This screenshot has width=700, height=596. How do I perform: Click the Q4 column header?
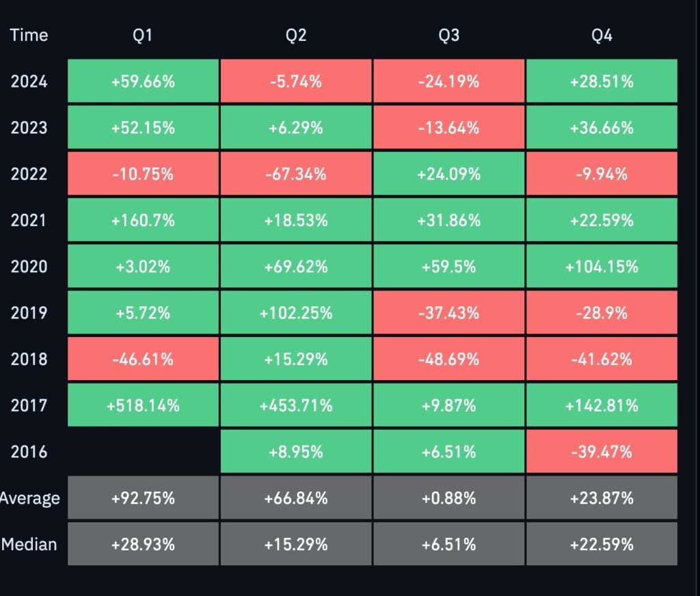pos(602,36)
